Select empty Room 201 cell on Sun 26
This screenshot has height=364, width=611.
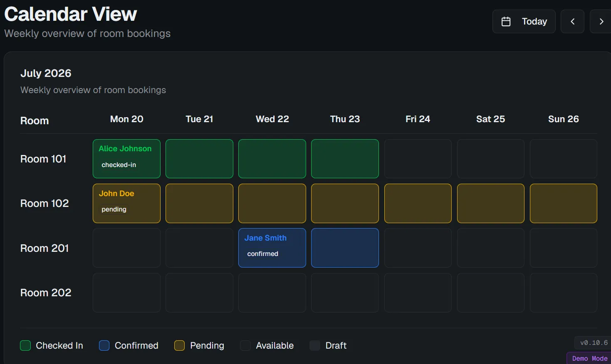[564, 248]
